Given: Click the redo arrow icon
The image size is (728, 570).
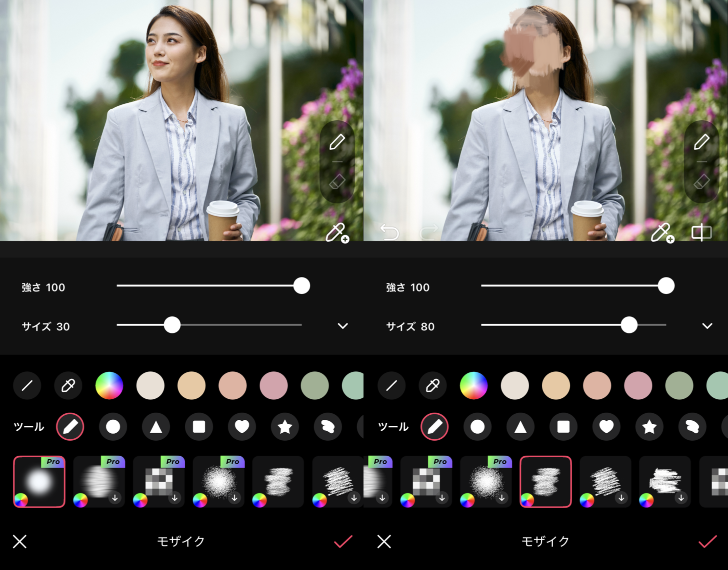Looking at the screenshot, I should pyautogui.click(x=428, y=232).
